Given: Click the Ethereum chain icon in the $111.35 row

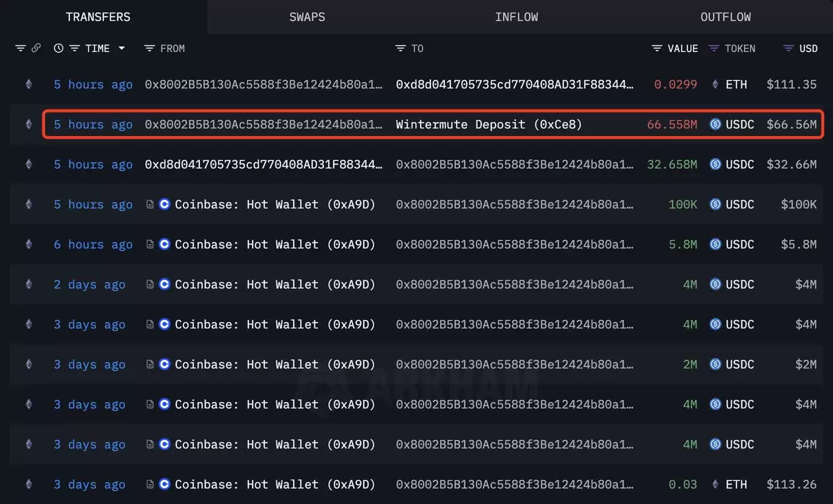Looking at the screenshot, I should tap(28, 85).
